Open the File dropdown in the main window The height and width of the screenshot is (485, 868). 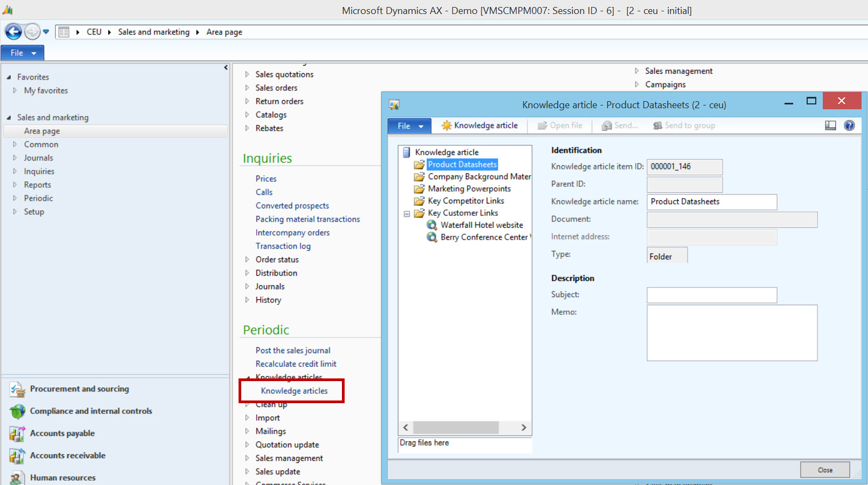pos(22,53)
